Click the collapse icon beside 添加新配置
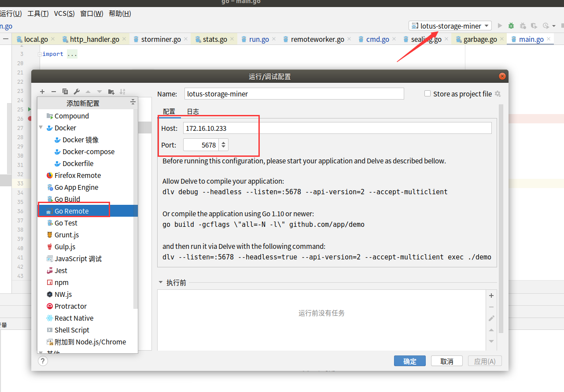Image resolution: width=564 pixels, height=392 pixels. click(133, 102)
